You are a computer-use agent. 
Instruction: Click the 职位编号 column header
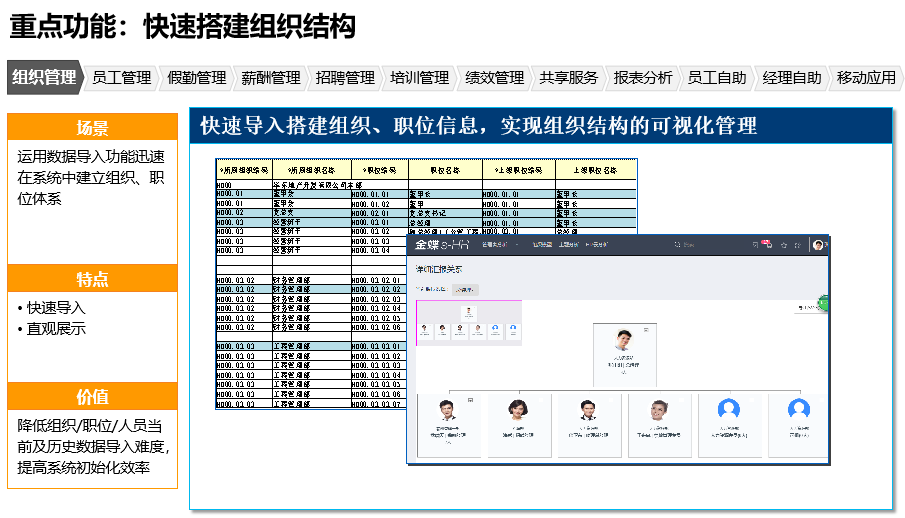pyautogui.click(x=380, y=170)
